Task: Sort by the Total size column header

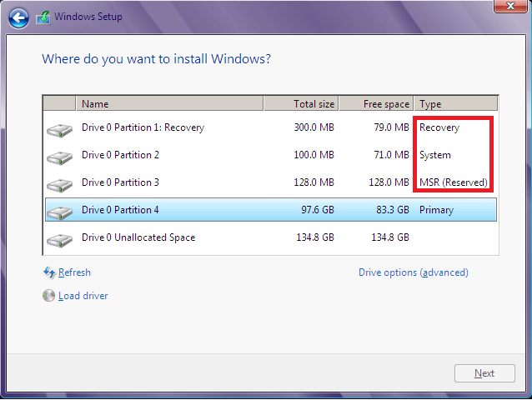Action: [301, 103]
